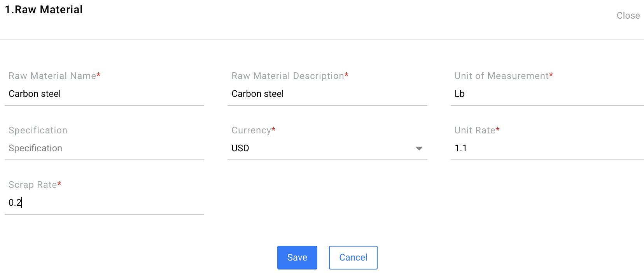The image size is (644, 273).
Task: Click the "1.Raw Material" heading
Action: (x=44, y=10)
